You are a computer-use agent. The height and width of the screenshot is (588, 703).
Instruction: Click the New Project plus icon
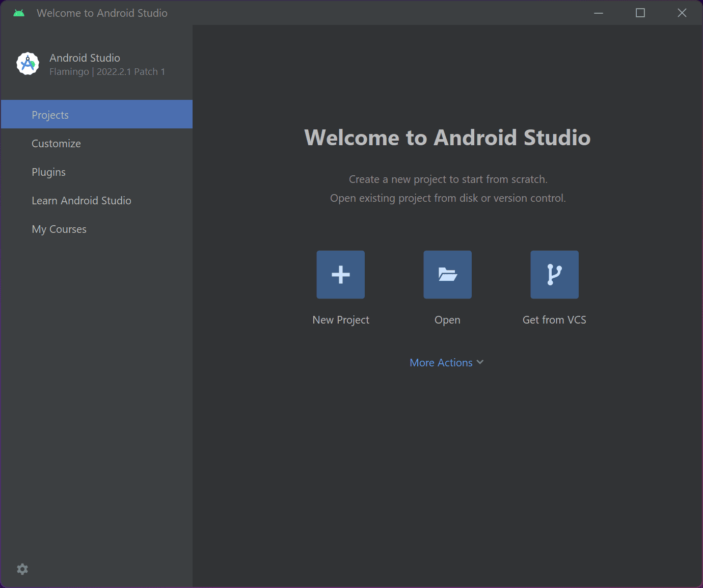(340, 275)
